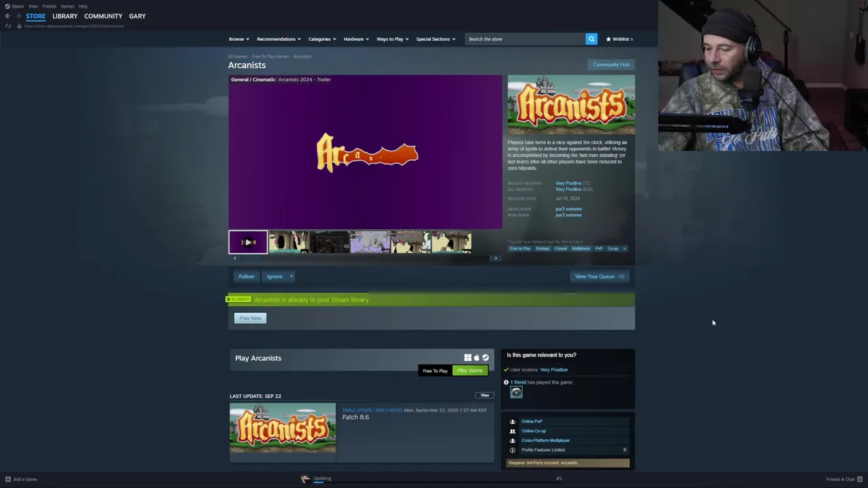868x488 pixels.
Task: Click the Play Now button
Action: point(250,318)
